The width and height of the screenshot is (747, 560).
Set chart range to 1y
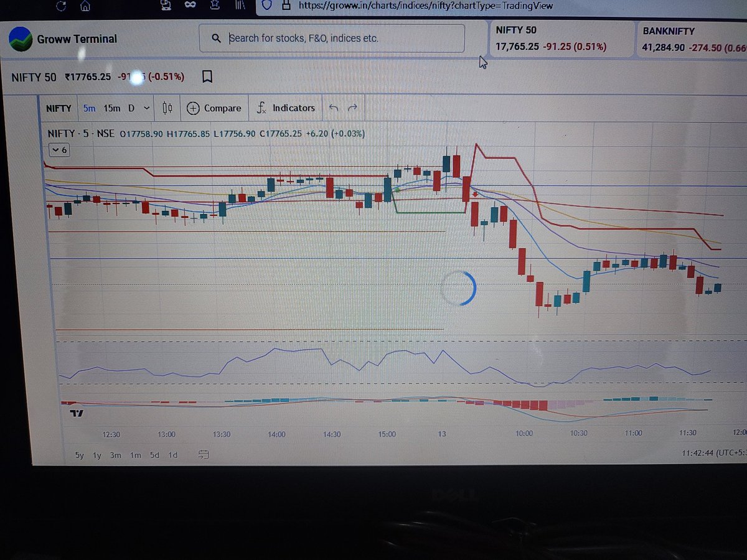coord(97,455)
